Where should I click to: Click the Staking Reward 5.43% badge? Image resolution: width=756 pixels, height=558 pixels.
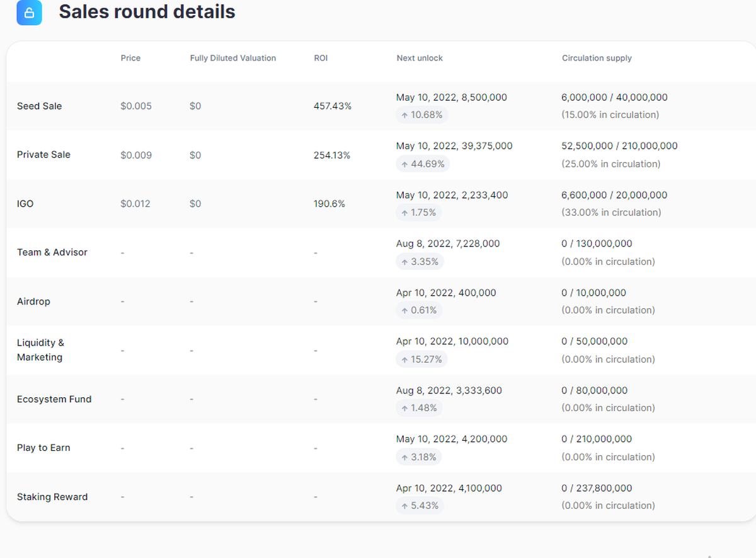tap(420, 506)
